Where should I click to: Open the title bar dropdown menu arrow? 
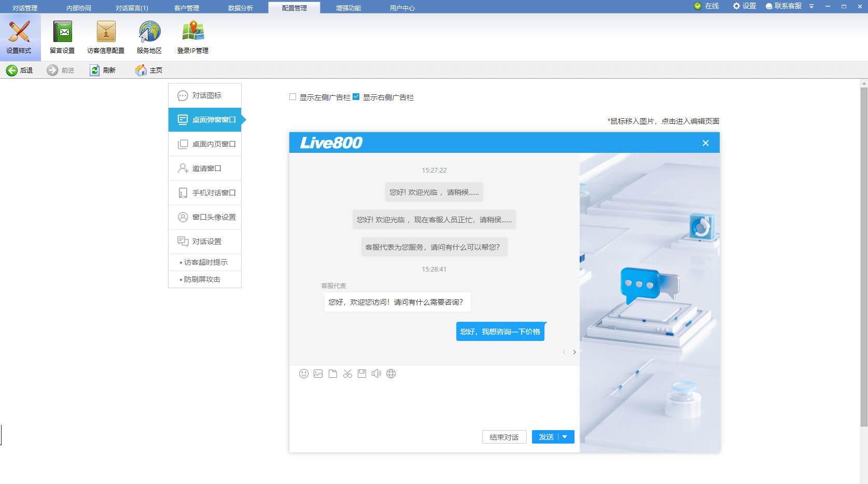tap(811, 6)
